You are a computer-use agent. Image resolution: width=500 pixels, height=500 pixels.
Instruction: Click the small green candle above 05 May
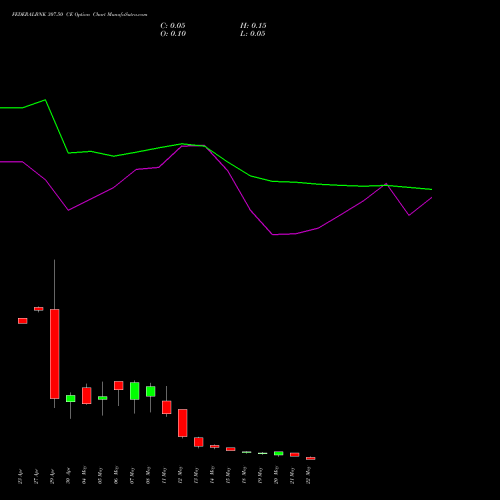pos(103,398)
